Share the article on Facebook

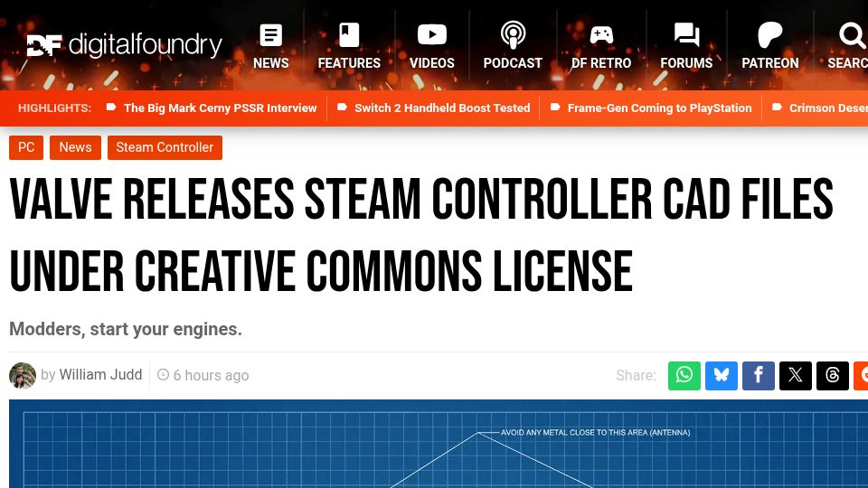pyautogui.click(x=759, y=376)
